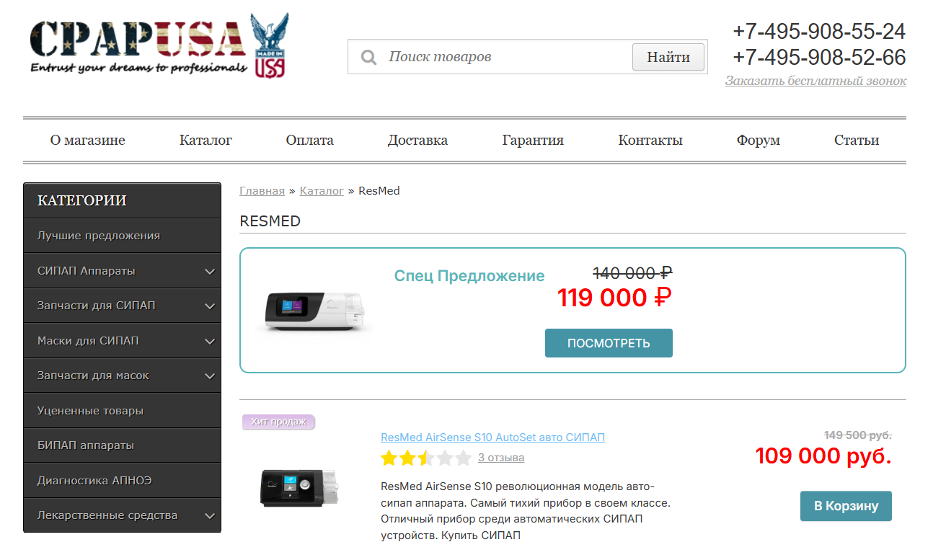946x560 pixels.
Task: Open the Каталог menu item
Action: 205,141
